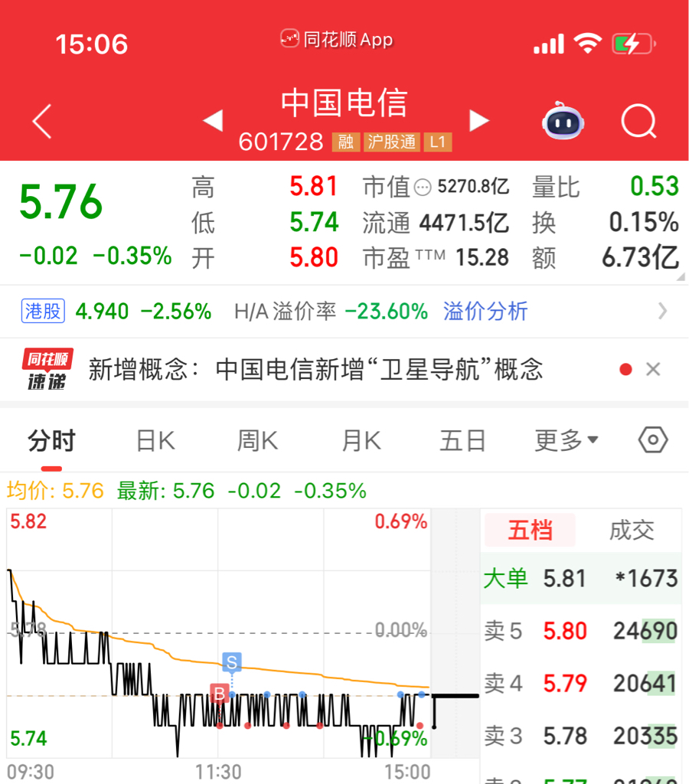Tap the 15:06 clock in status bar
The image size is (689, 784).
click(92, 44)
